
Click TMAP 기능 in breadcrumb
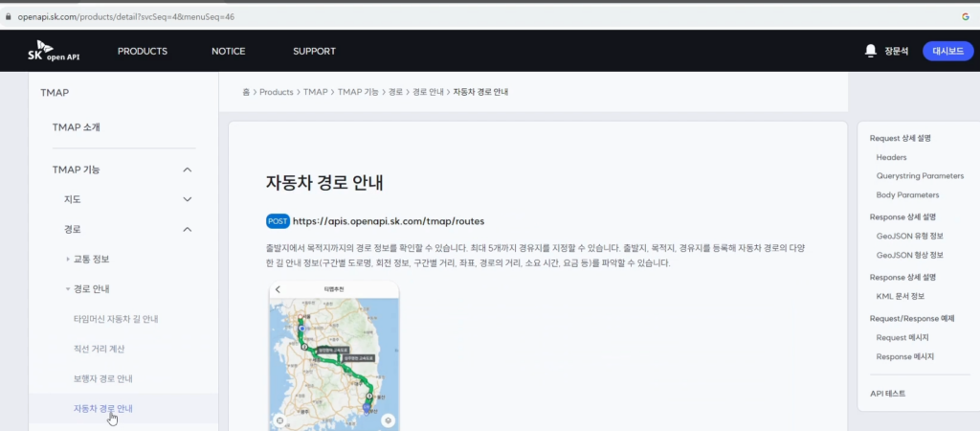(358, 92)
